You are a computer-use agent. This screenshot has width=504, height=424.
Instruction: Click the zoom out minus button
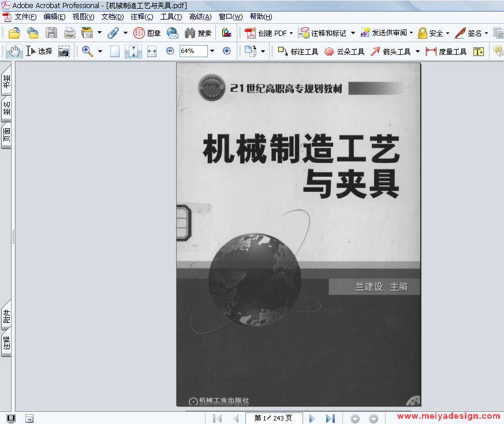point(170,51)
